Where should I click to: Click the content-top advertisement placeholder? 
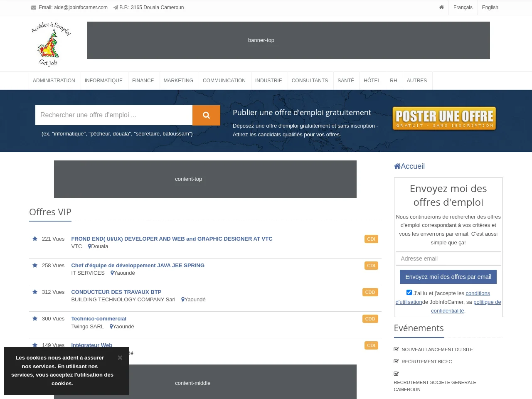(205, 179)
